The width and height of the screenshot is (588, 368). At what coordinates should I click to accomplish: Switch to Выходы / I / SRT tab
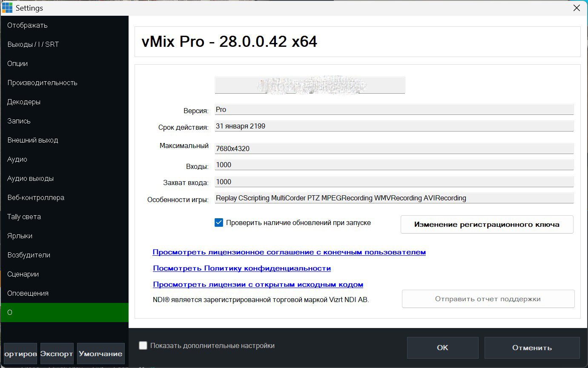pyautogui.click(x=33, y=44)
